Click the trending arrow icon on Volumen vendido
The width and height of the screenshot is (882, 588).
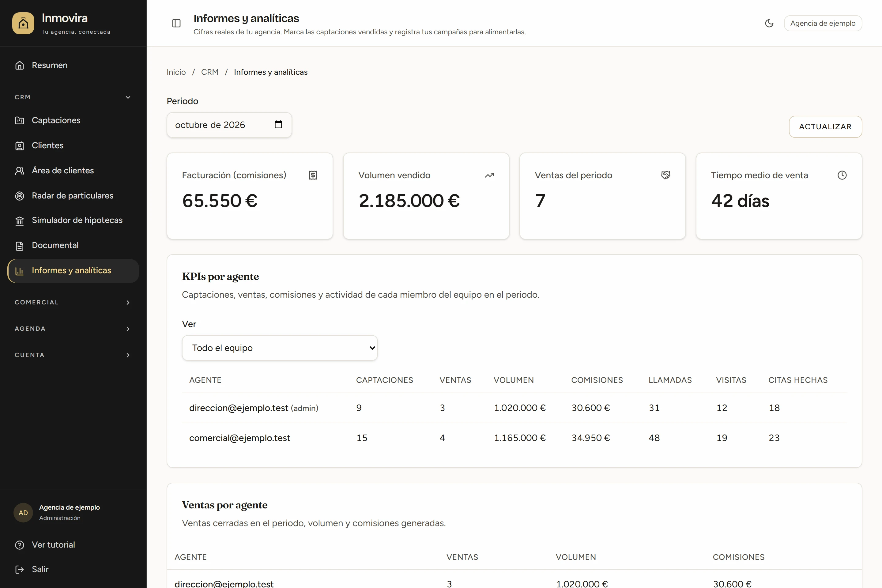tap(489, 175)
